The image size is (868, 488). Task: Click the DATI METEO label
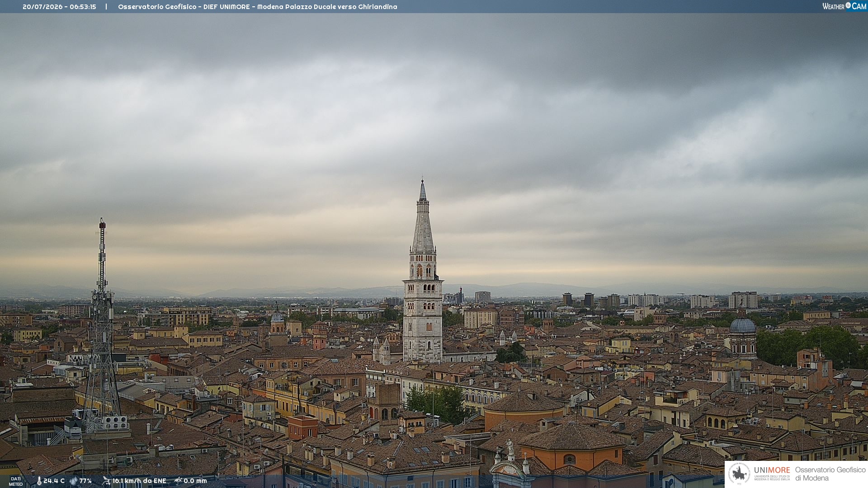point(16,482)
